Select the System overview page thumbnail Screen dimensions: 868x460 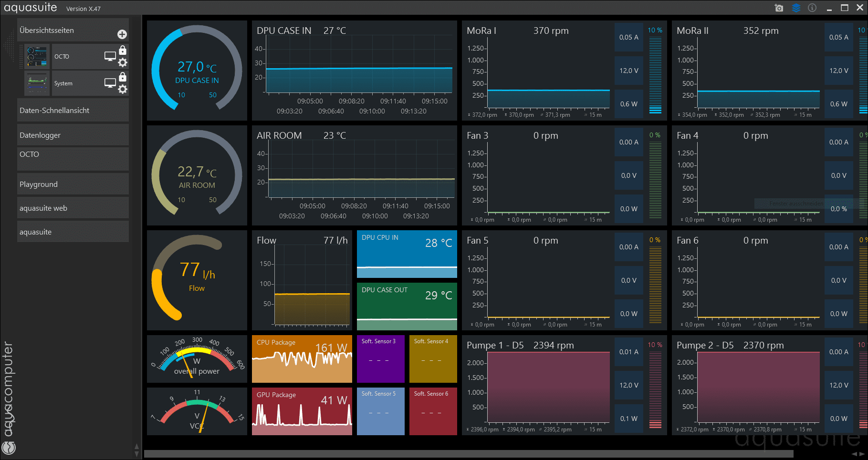(x=37, y=83)
